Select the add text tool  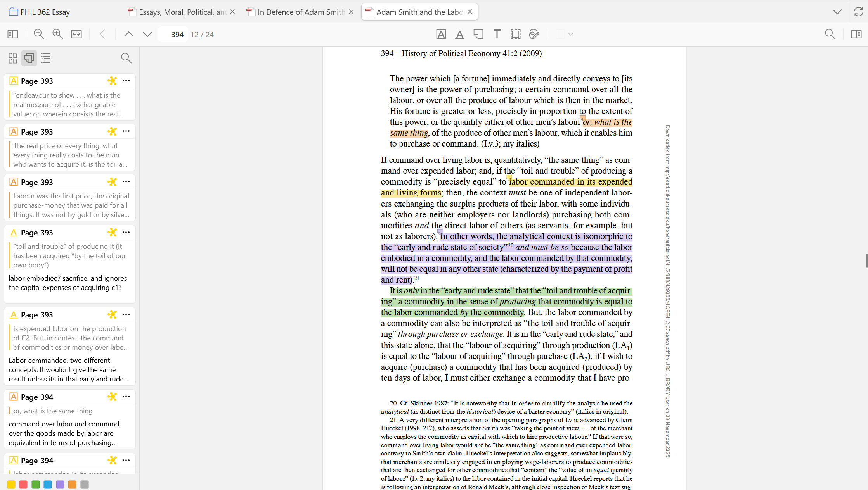point(497,34)
